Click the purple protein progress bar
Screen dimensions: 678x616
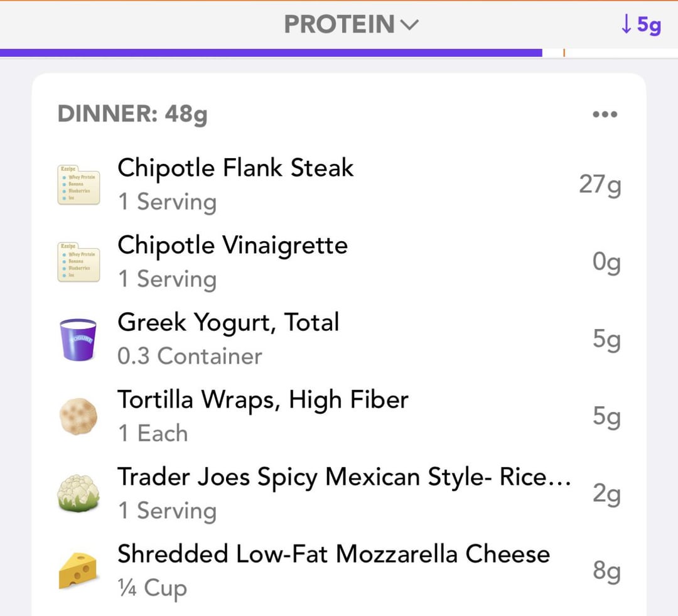[x=271, y=53]
